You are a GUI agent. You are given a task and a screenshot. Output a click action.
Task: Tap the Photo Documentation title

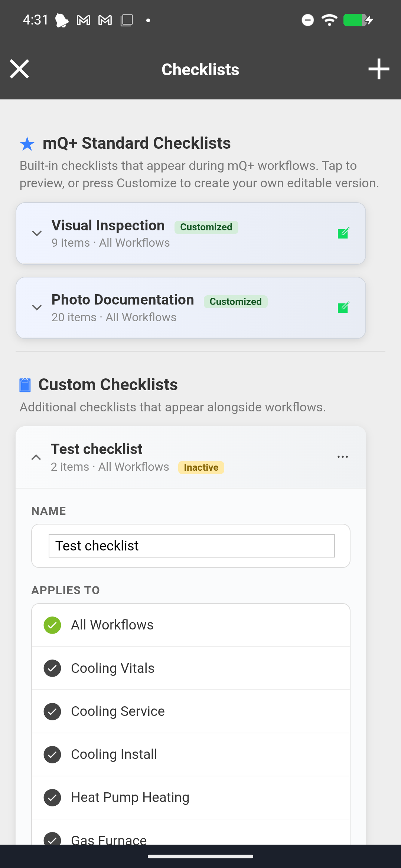click(123, 299)
